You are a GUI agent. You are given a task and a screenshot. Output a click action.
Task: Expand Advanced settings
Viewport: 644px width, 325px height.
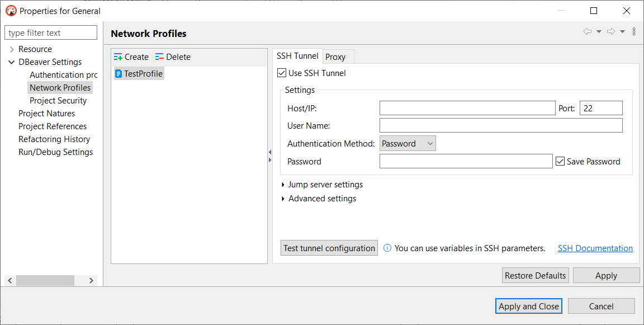282,198
